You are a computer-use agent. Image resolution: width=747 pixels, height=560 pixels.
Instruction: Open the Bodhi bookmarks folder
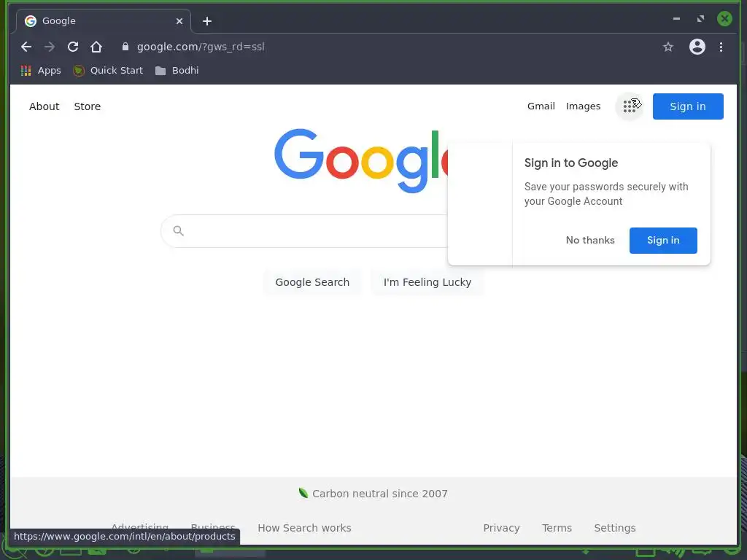coord(177,71)
